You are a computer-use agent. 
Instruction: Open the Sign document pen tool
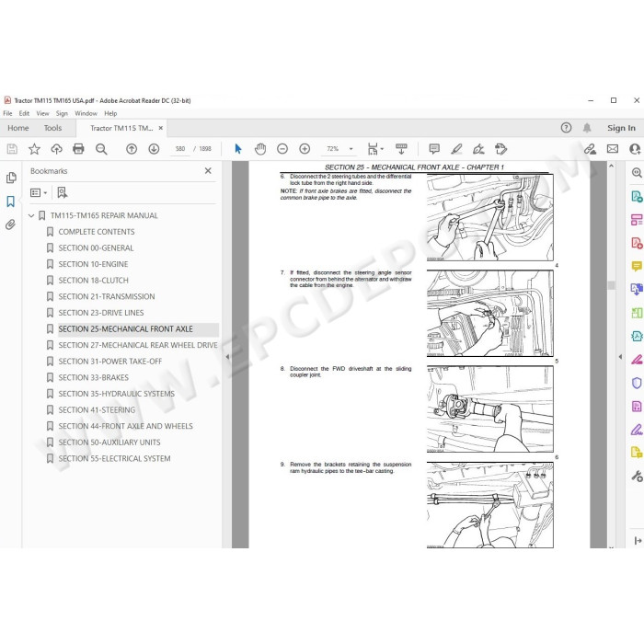click(x=478, y=149)
